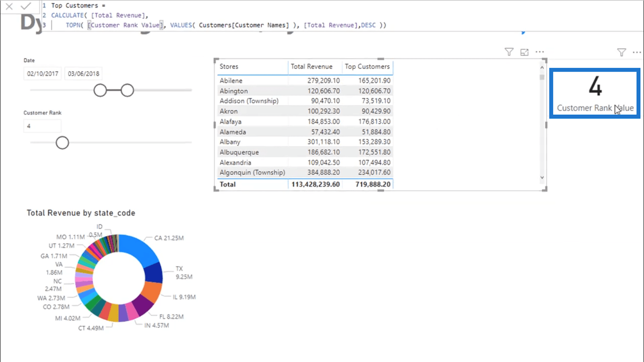The image size is (644, 362).
Task: Click the Customer Rank slider handle
Action: (x=62, y=143)
